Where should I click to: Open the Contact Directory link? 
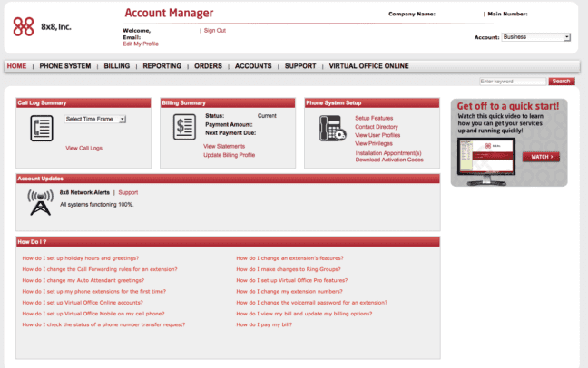pyautogui.click(x=377, y=127)
